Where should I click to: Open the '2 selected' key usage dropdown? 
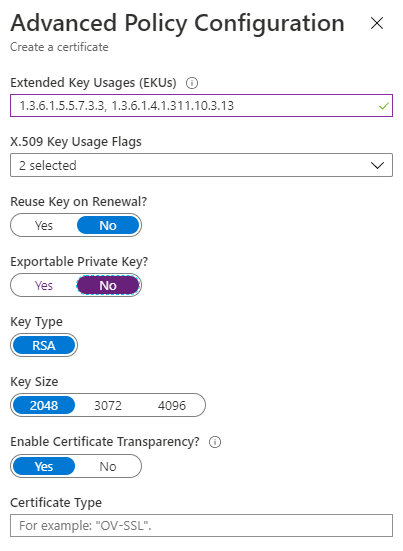[201, 165]
